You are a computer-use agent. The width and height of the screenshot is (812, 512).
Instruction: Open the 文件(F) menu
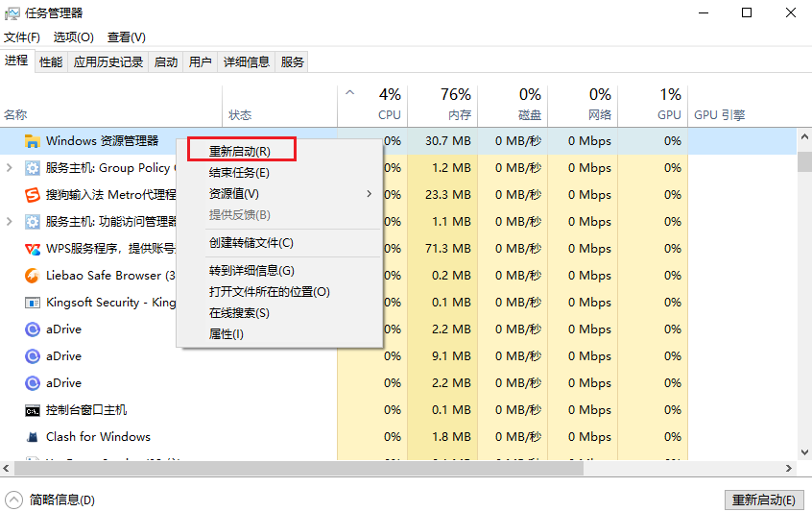22,37
